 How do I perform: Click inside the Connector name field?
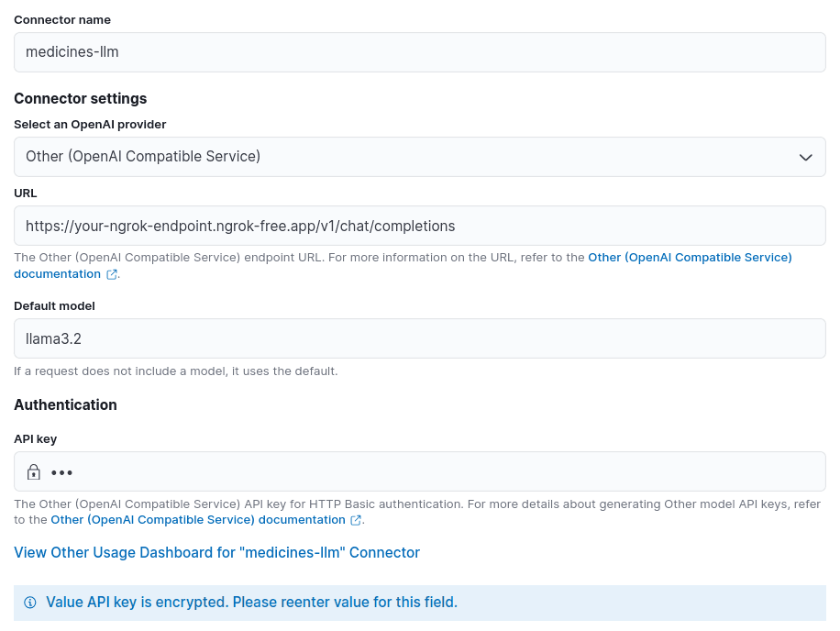[x=419, y=52]
